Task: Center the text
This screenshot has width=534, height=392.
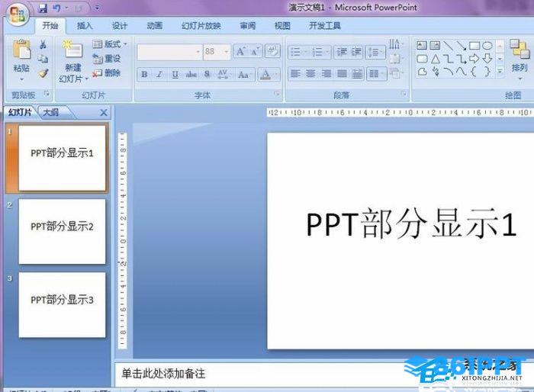Action: coord(310,73)
